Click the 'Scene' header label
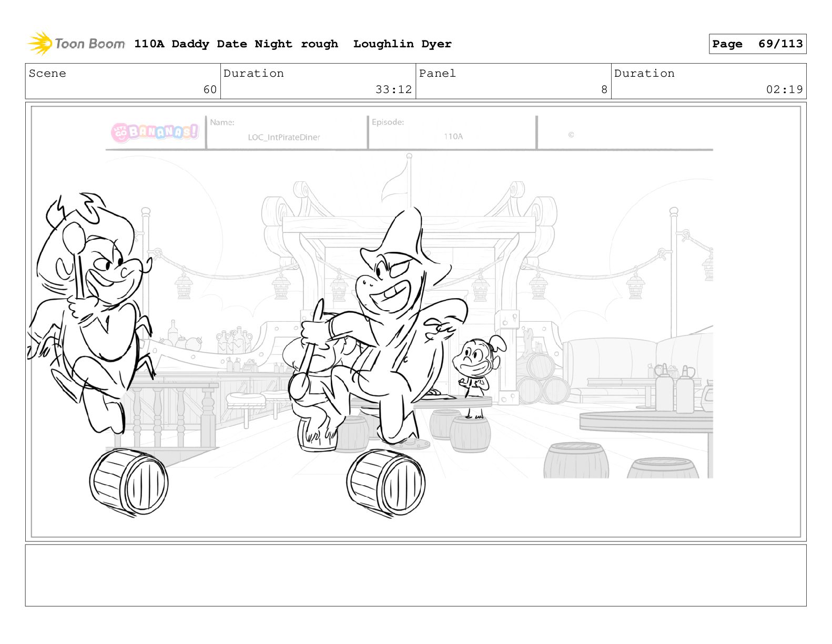 47,74
